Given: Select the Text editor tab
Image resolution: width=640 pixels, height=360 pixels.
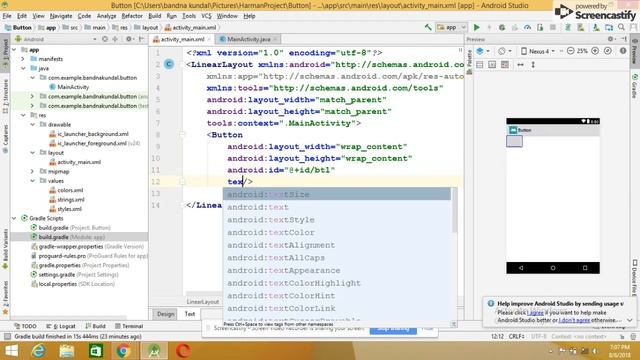Looking at the screenshot, I should click(189, 314).
